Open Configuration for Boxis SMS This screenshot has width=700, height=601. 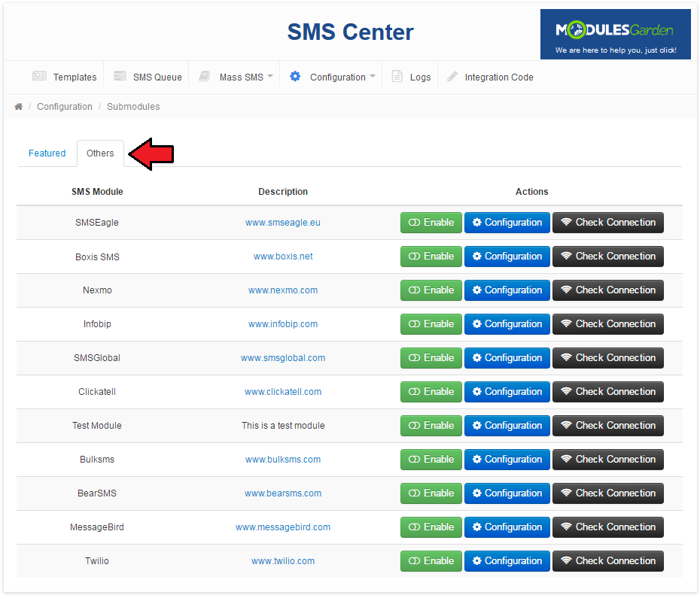click(x=507, y=256)
